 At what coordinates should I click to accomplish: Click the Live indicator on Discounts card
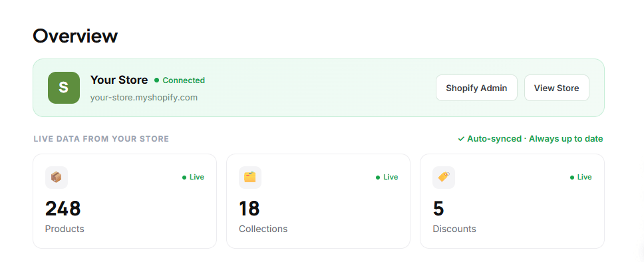[581, 177]
